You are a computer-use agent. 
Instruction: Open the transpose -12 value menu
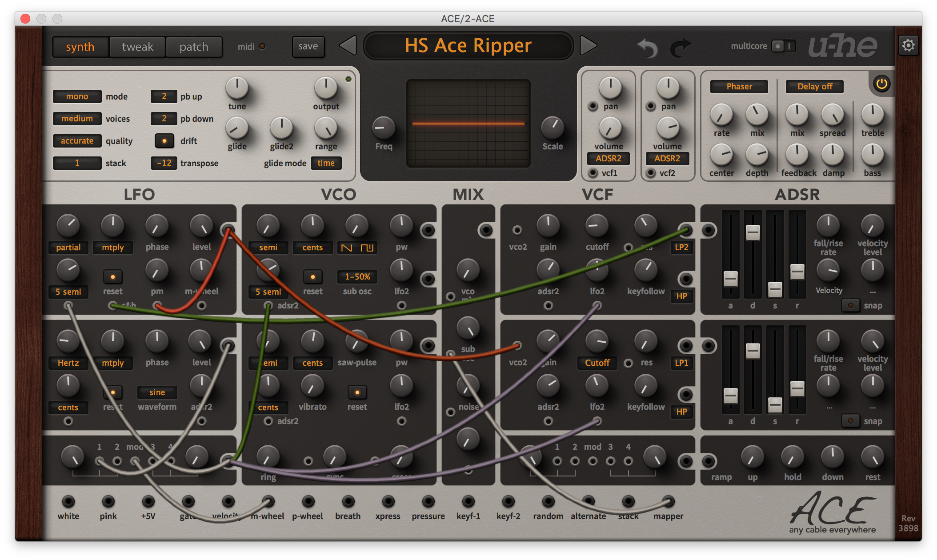(x=164, y=163)
